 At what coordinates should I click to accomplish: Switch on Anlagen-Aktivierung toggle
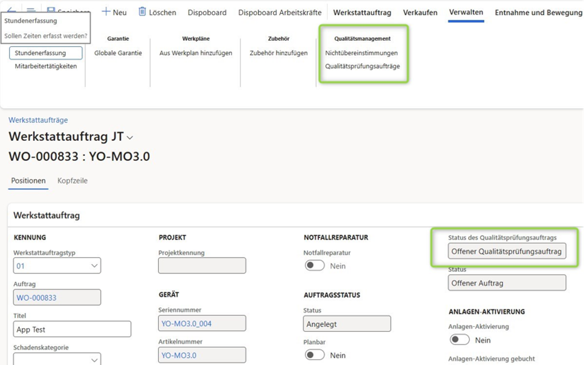(x=460, y=340)
